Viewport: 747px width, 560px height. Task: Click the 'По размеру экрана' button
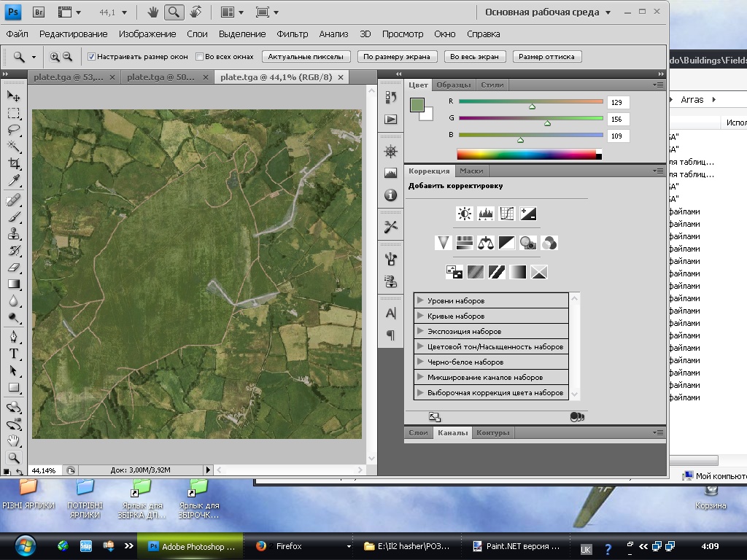(399, 56)
